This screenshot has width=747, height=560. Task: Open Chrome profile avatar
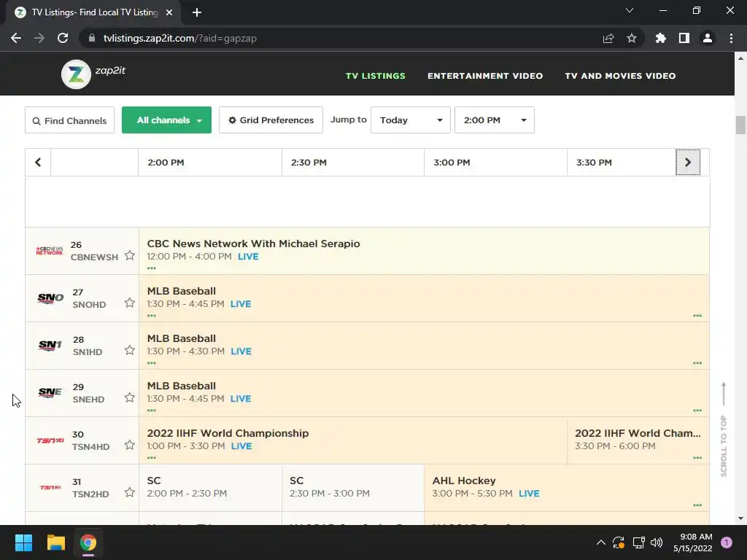tap(708, 38)
